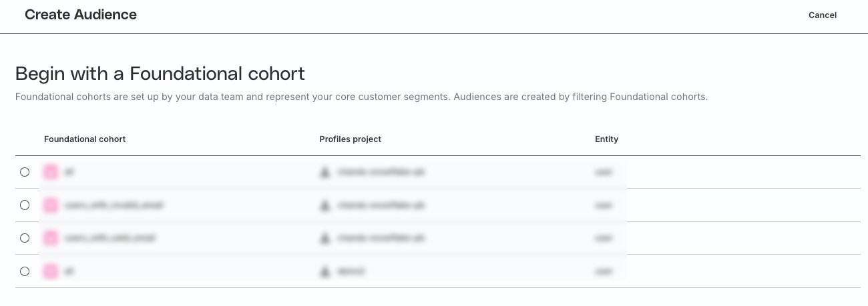Click the profiles project icon in the third row

325,238
